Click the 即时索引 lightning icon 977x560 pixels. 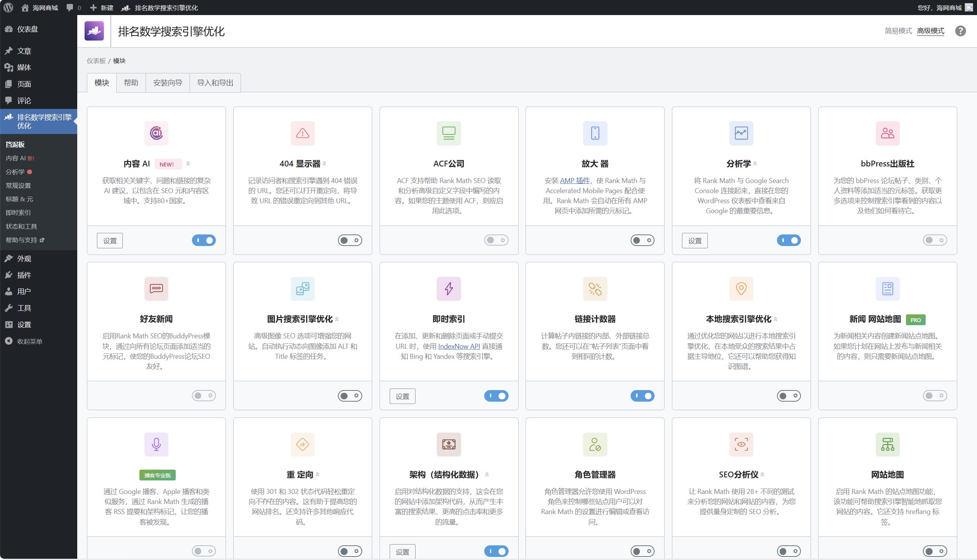coord(449,288)
